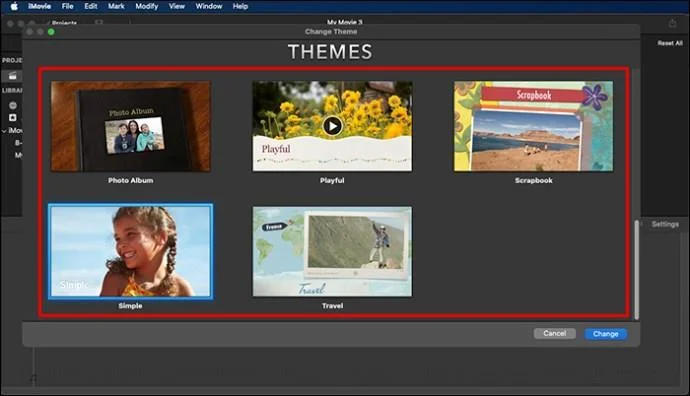Select the Photo Album theme thumbnail
690x396 pixels.
pyautogui.click(x=131, y=126)
